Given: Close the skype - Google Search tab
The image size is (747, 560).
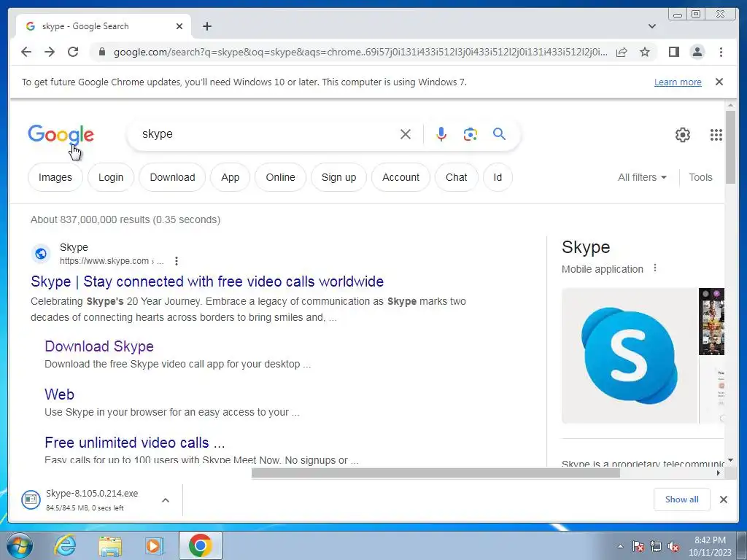Looking at the screenshot, I should click(x=179, y=26).
